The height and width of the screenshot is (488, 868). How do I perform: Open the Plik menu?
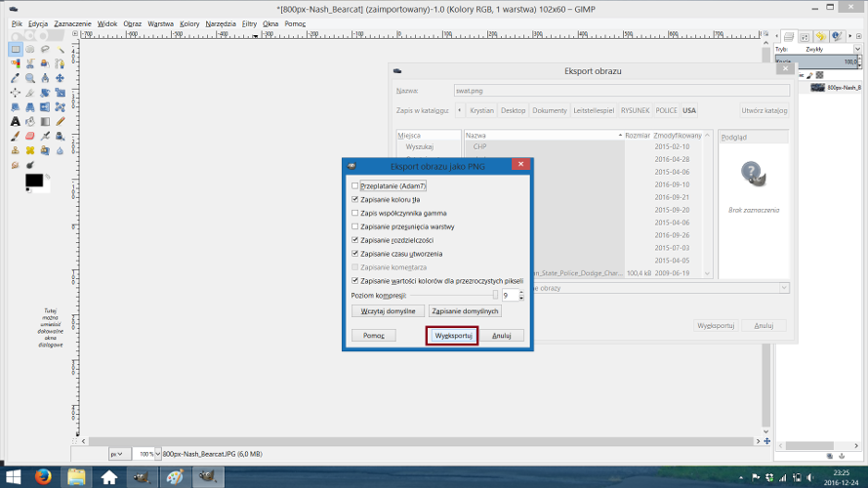click(x=17, y=23)
